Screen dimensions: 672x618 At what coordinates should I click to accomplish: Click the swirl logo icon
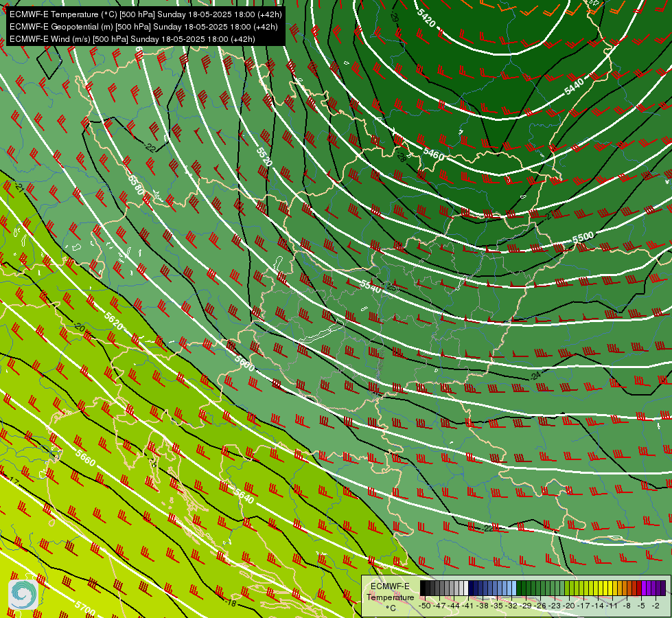pyautogui.click(x=23, y=594)
